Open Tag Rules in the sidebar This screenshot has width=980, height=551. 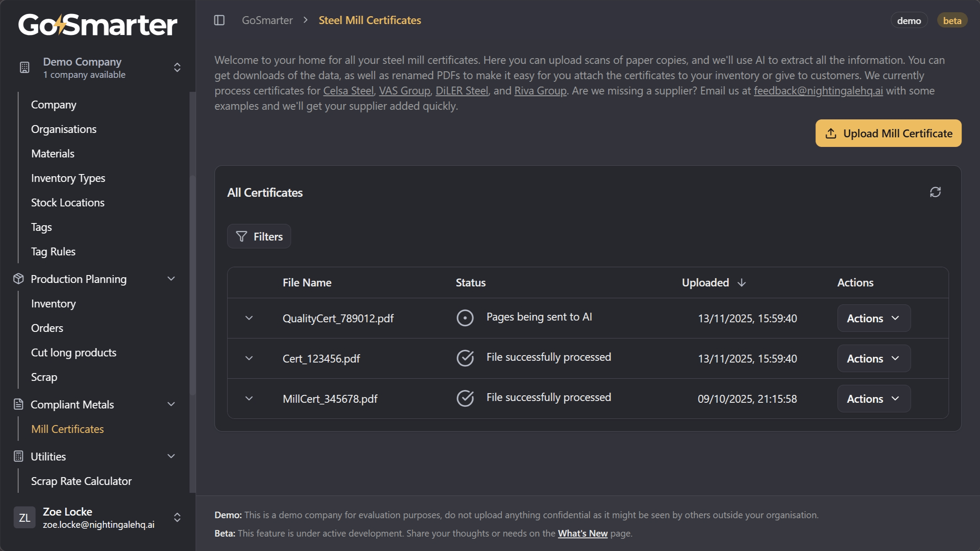pyautogui.click(x=53, y=251)
